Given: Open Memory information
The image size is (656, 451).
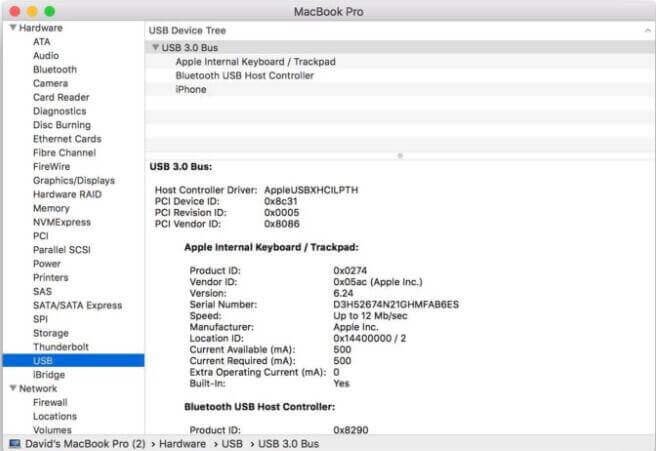Looking at the screenshot, I should pyautogui.click(x=51, y=208).
